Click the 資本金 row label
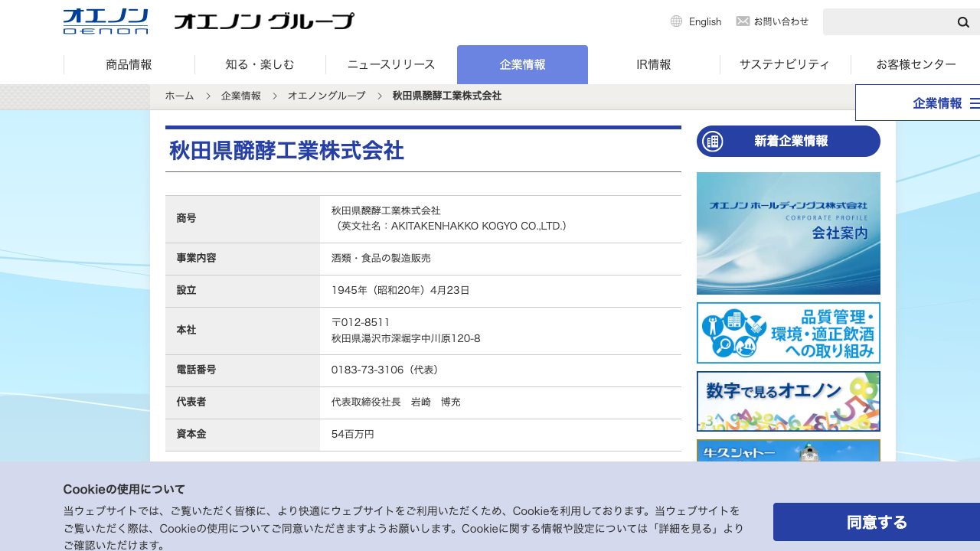This screenshot has width=980, height=551. coord(191,435)
